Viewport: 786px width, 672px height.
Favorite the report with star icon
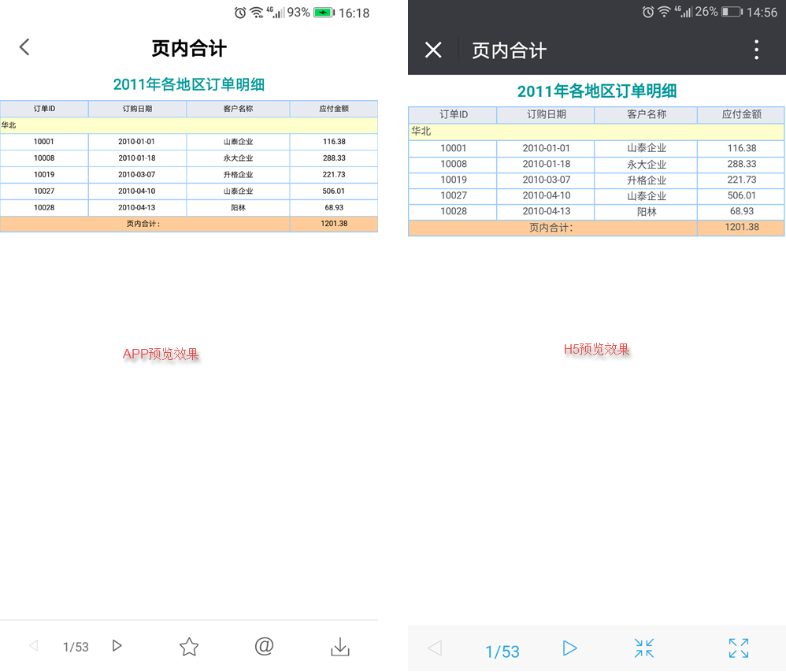click(189, 647)
